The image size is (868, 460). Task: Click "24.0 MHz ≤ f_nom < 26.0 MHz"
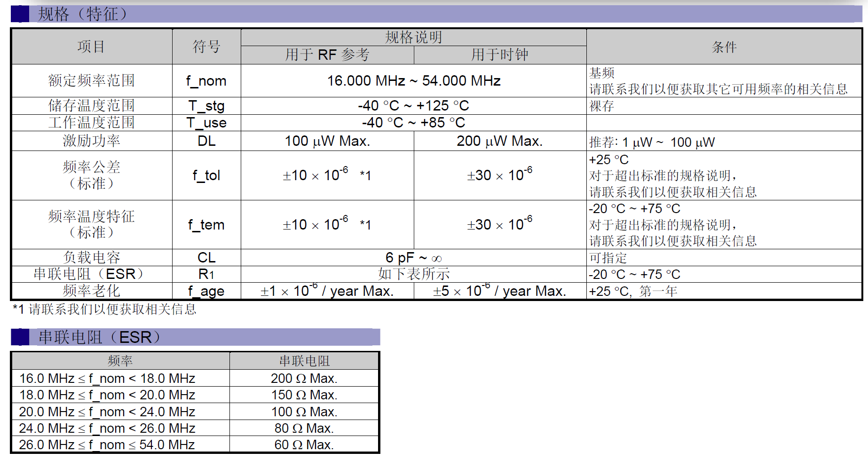tap(107, 428)
